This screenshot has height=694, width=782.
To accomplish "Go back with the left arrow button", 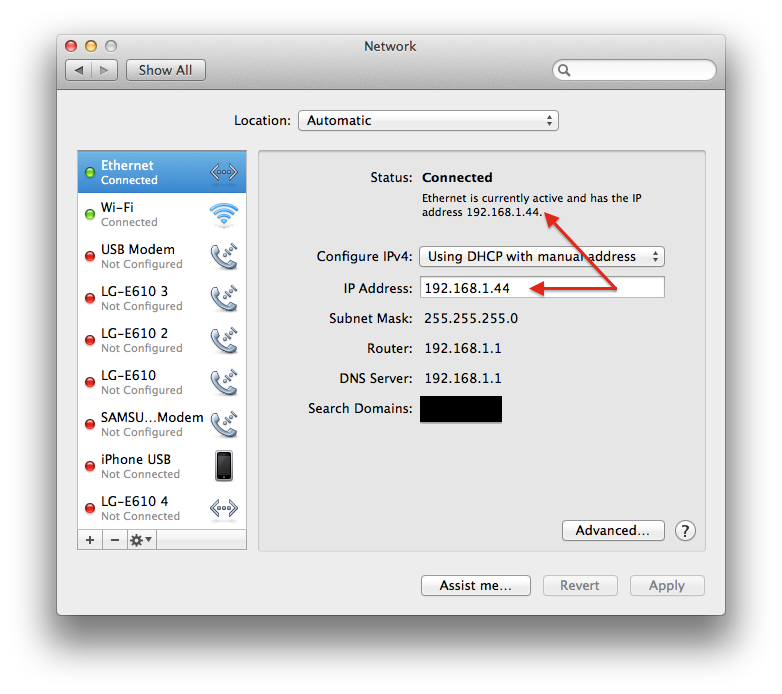I will coord(79,70).
